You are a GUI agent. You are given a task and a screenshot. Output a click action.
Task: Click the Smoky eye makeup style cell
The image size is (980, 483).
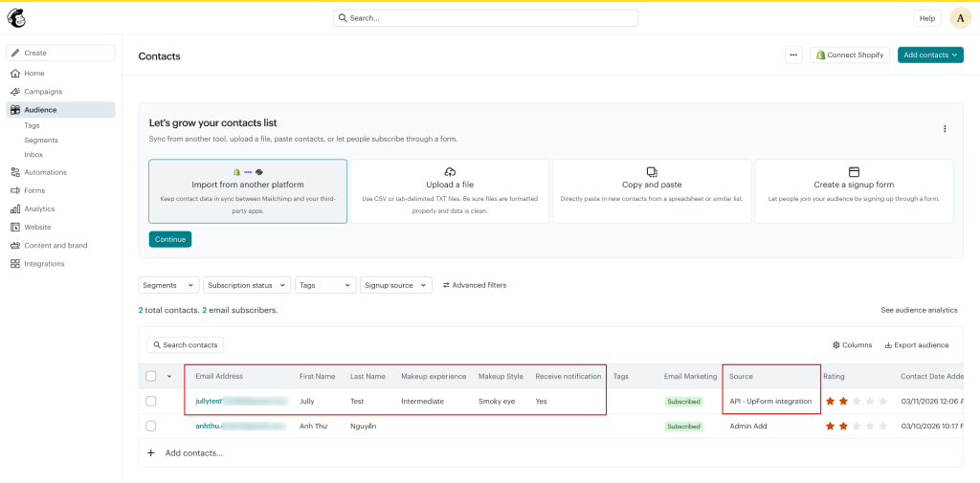point(497,401)
